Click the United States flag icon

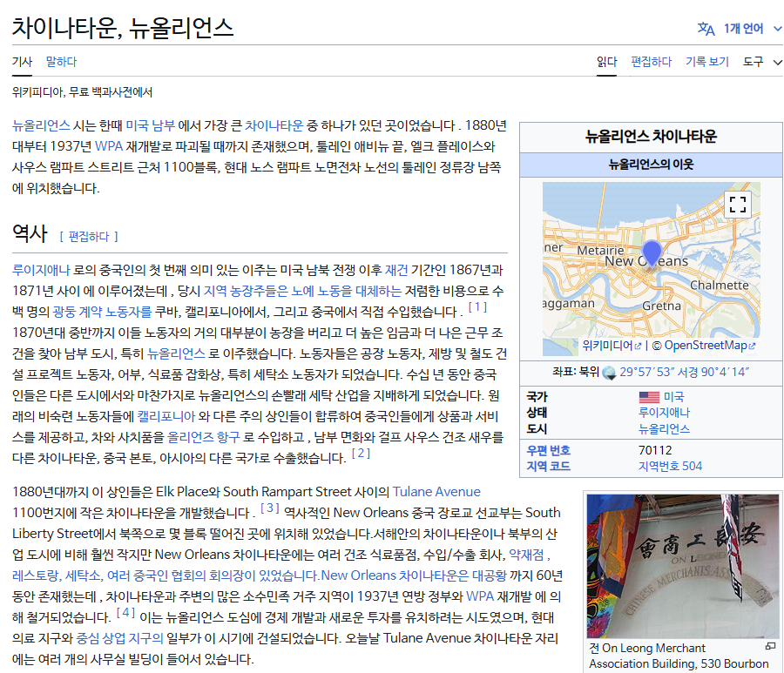point(649,397)
